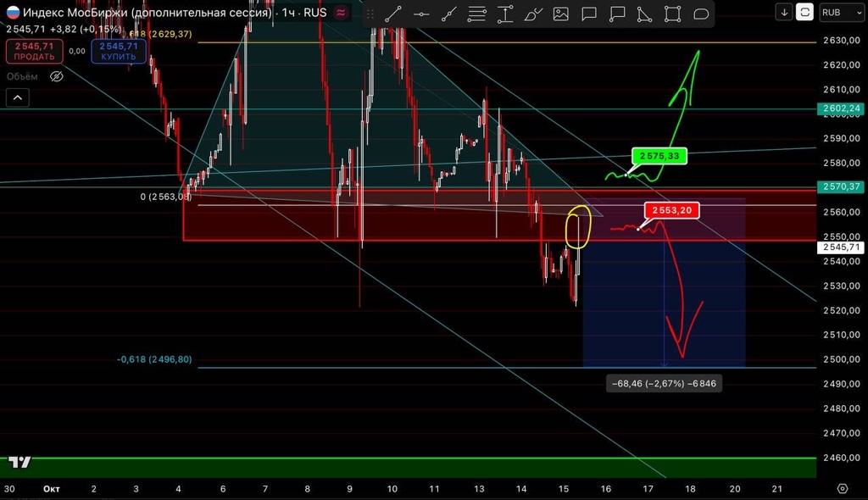868x500 pixels.
Task: Toggle visibility of Объём indicator
Action: coord(57,76)
